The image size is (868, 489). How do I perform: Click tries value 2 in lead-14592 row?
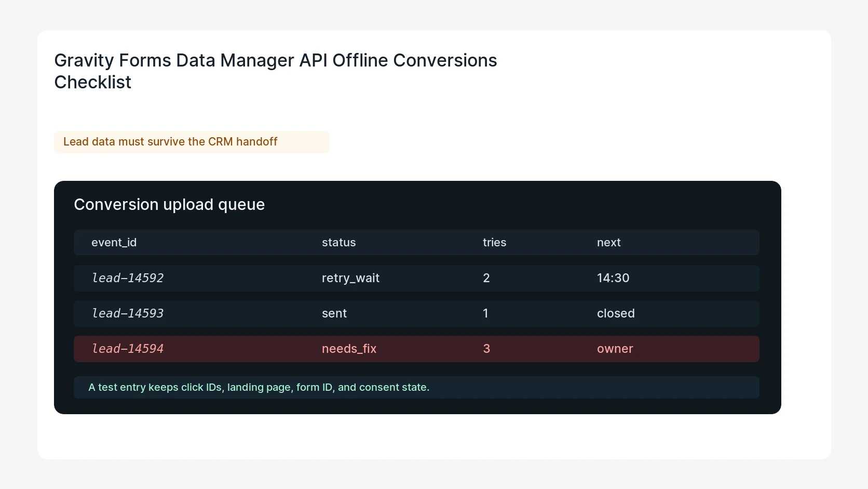486,278
